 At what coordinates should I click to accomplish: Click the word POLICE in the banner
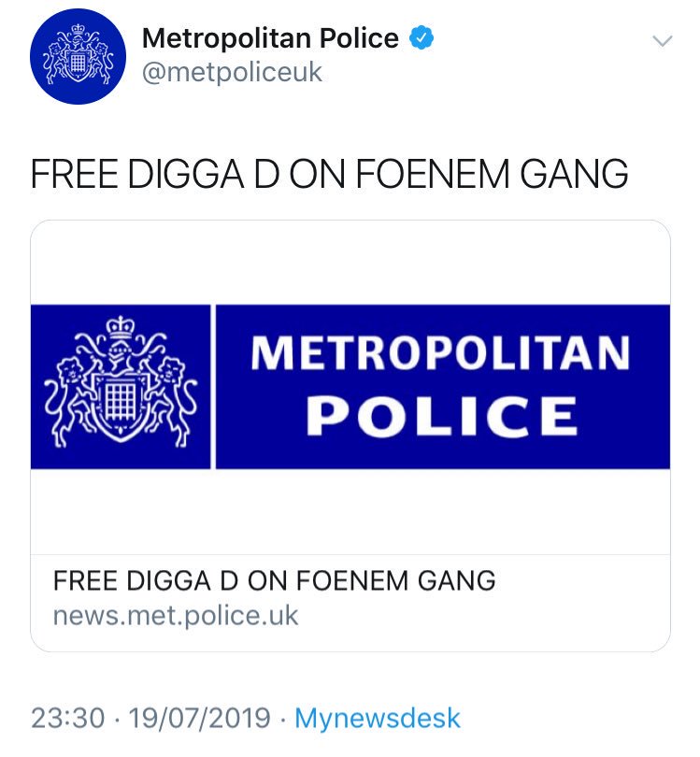[x=442, y=416]
